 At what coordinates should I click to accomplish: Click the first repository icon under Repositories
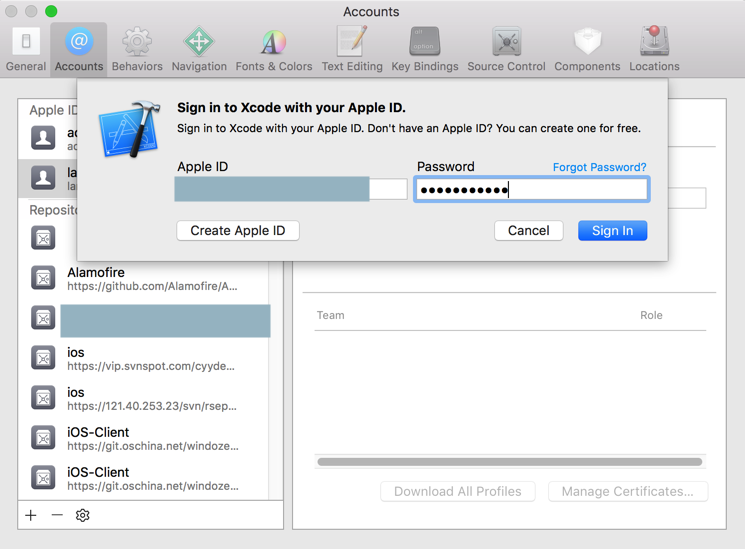[43, 238]
